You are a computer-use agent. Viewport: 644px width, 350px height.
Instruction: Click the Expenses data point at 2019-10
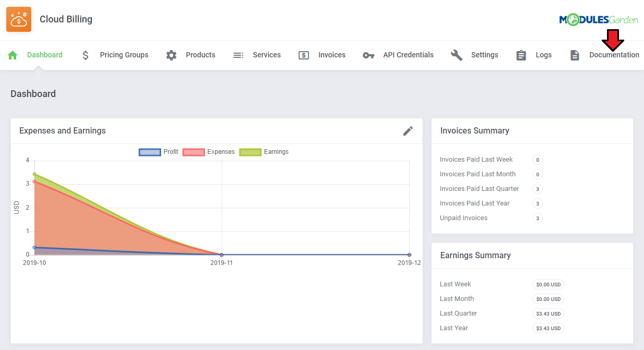click(34, 182)
